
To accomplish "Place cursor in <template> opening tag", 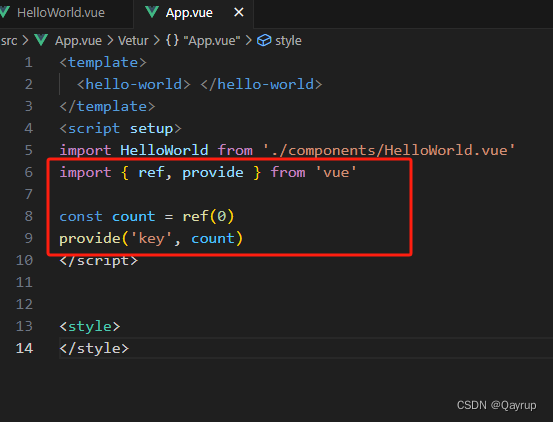I will point(103,62).
